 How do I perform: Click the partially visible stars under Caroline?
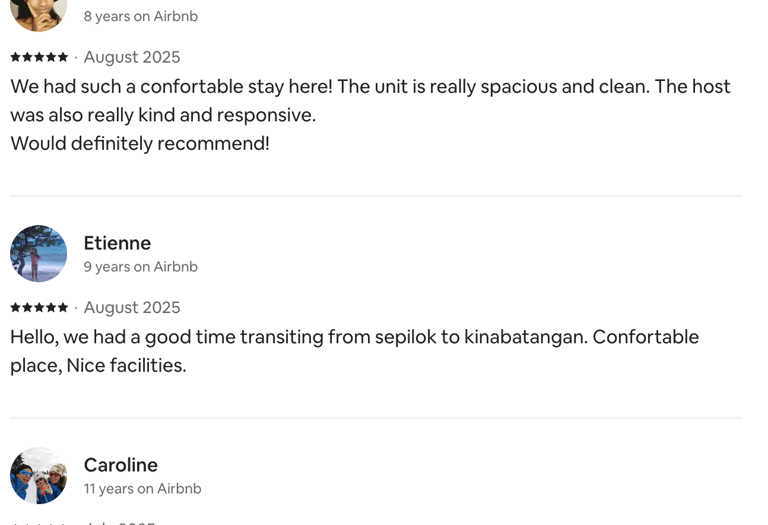pyautogui.click(x=39, y=522)
